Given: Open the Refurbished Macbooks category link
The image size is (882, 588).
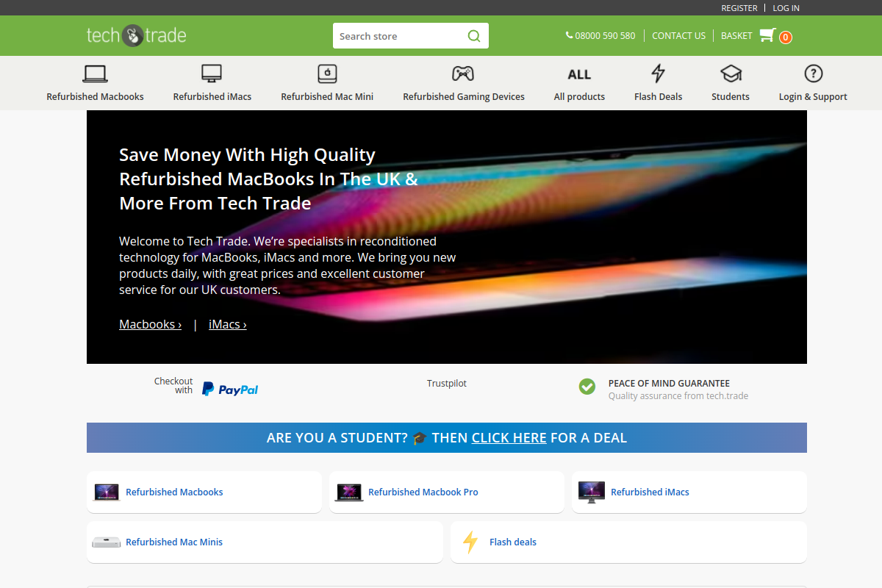Looking at the screenshot, I should point(174,492).
